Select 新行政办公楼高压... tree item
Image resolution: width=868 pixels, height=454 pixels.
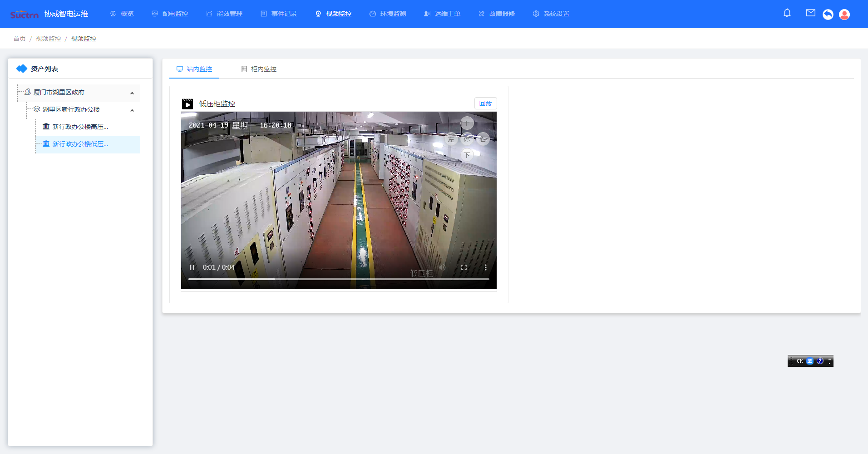80,127
